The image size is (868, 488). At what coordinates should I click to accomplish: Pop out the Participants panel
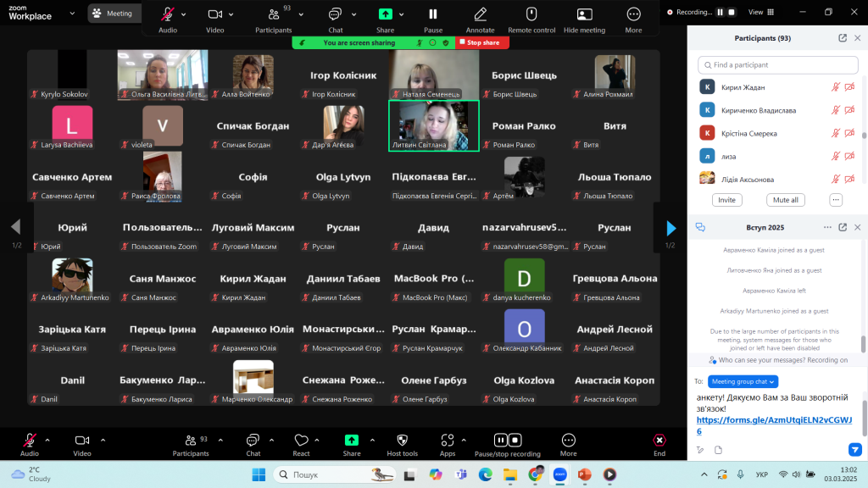tap(843, 38)
